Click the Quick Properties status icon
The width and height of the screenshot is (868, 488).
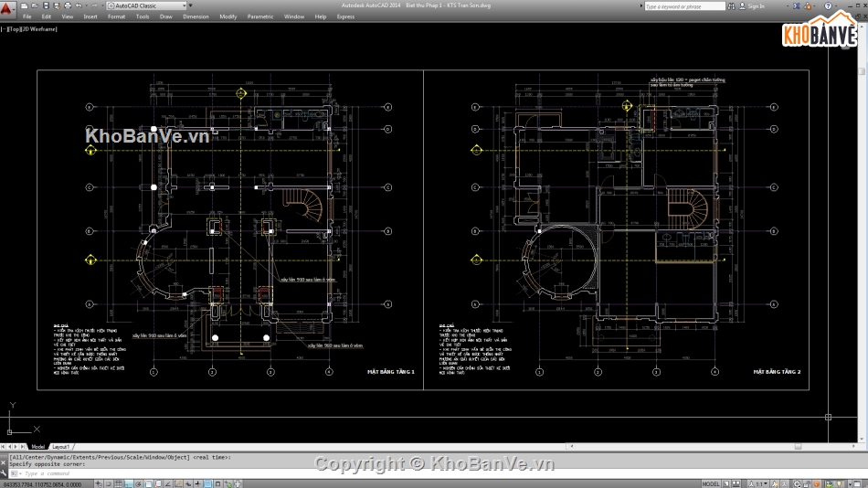tap(217, 483)
